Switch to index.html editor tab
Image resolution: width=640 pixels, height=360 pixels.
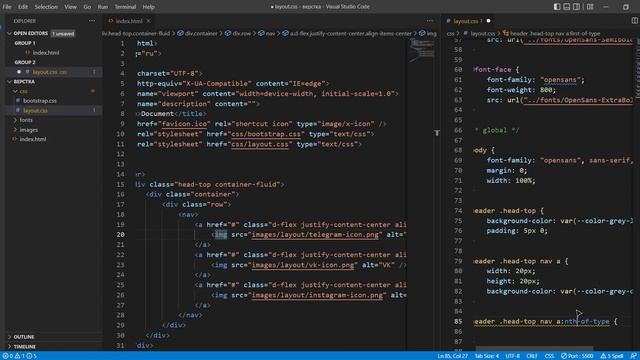pyautogui.click(x=129, y=21)
